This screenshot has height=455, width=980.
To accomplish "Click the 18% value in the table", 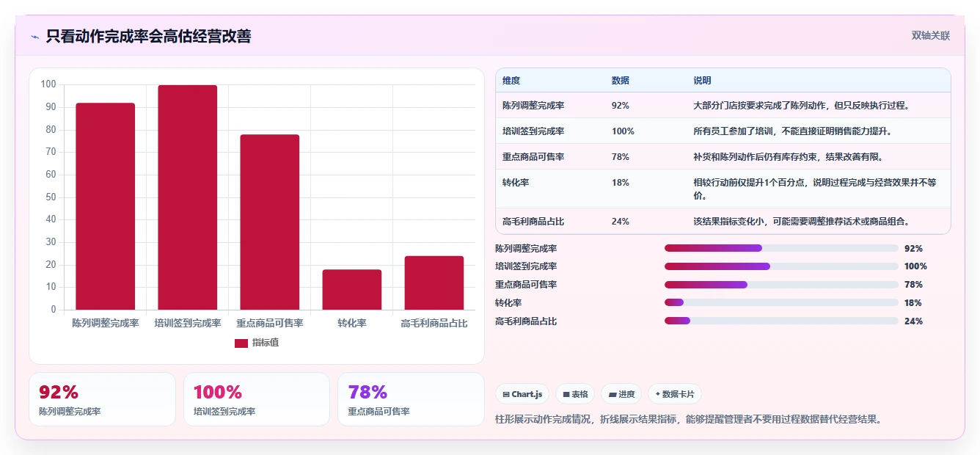I will [x=621, y=183].
